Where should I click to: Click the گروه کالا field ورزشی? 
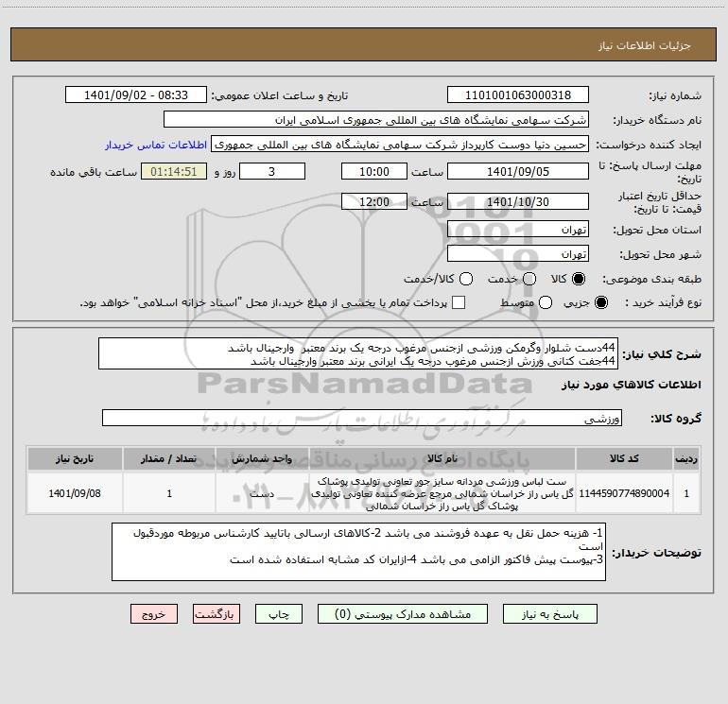tap(362, 418)
